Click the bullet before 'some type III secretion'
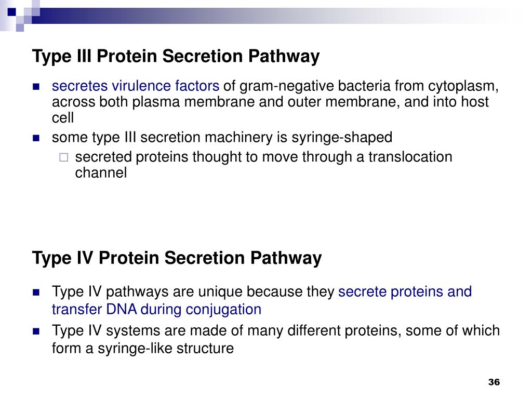Viewport: 532px width, 399px height. coord(36,138)
